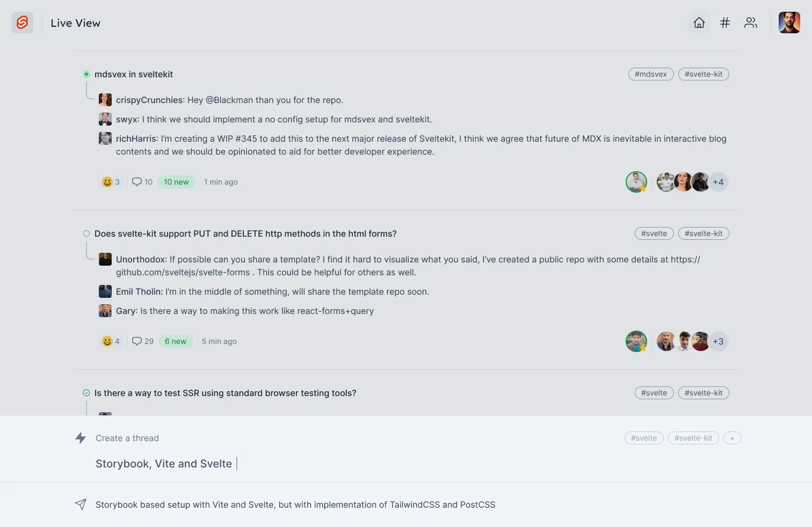This screenshot has width=812, height=527.
Task: View the 10 new replies badge
Action: click(x=176, y=181)
